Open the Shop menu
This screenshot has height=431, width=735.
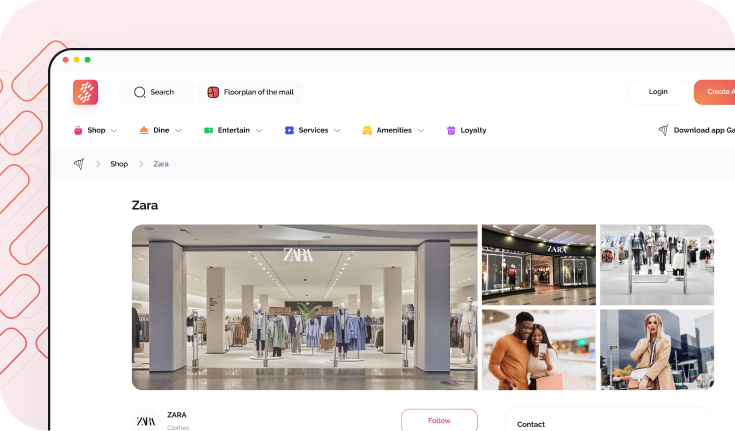coord(96,130)
